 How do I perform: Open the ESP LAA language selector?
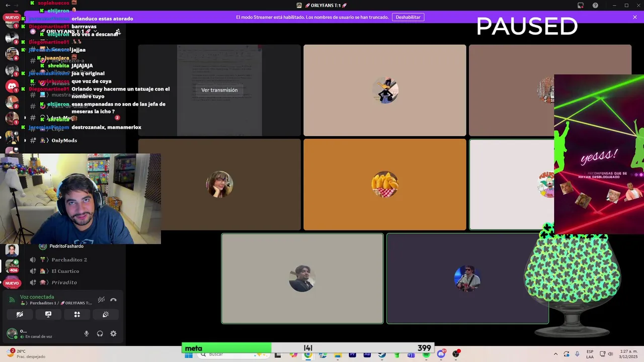[590, 354]
